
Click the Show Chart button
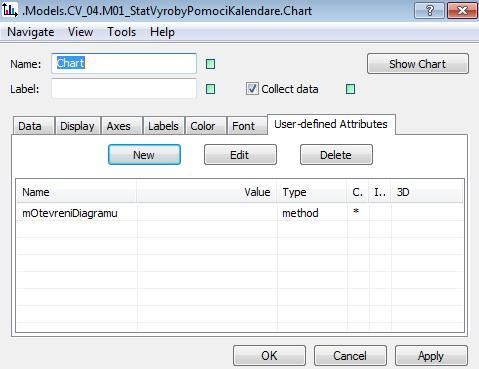pos(418,64)
